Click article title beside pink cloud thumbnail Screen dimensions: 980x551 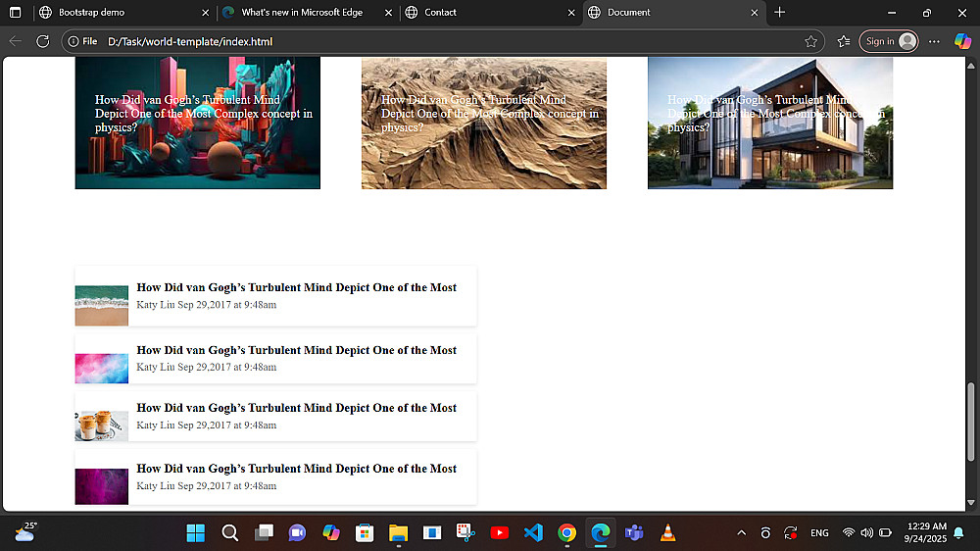[296, 350]
